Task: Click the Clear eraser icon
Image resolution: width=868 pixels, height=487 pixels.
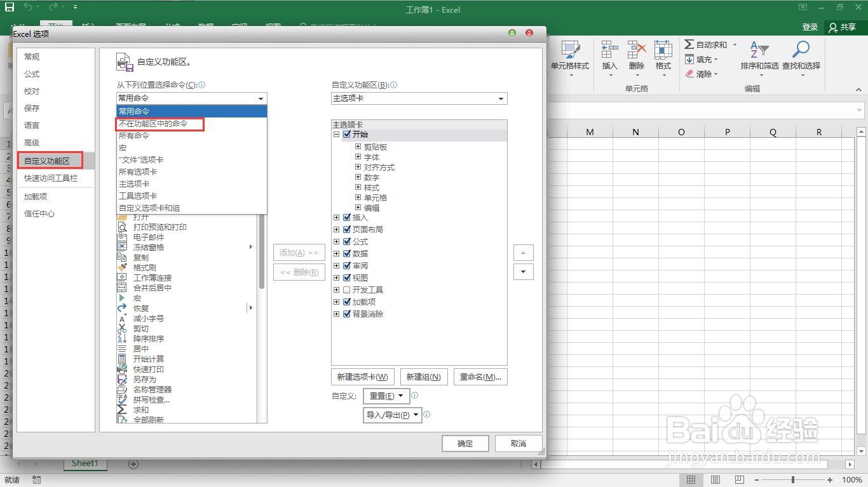Action: 689,74
